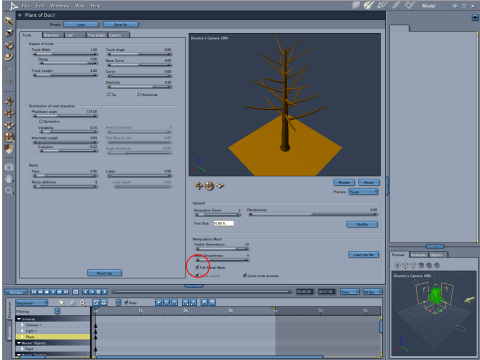Image resolution: width=480 pixels, height=360 pixels.
Task: Open the frames-per-second dropdown
Action: [x=372, y=292]
